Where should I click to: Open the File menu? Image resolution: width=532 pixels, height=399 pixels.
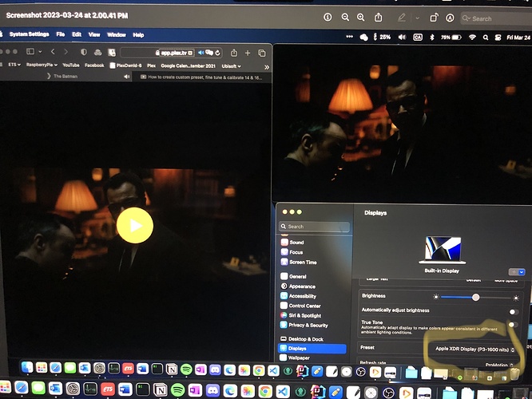pos(61,34)
